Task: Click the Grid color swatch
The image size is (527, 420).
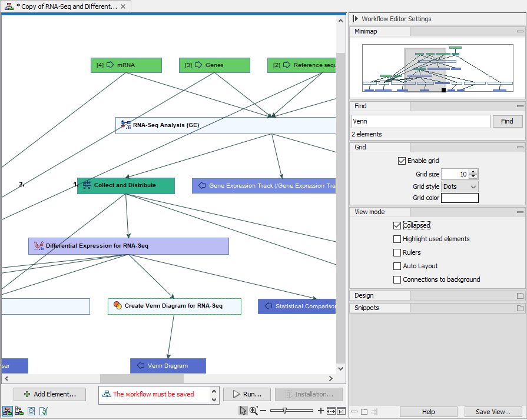Action: [x=460, y=198]
